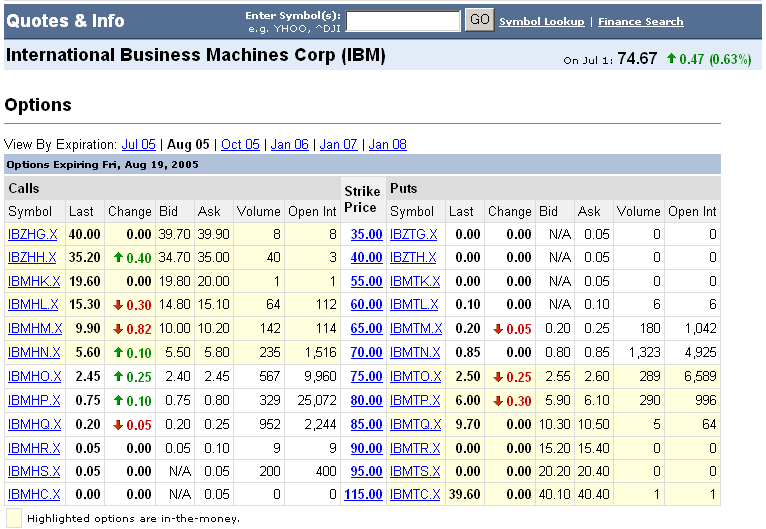View options expiring Jan 06
Viewport: 766px width, 529px height.
pyautogui.click(x=290, y=145)
